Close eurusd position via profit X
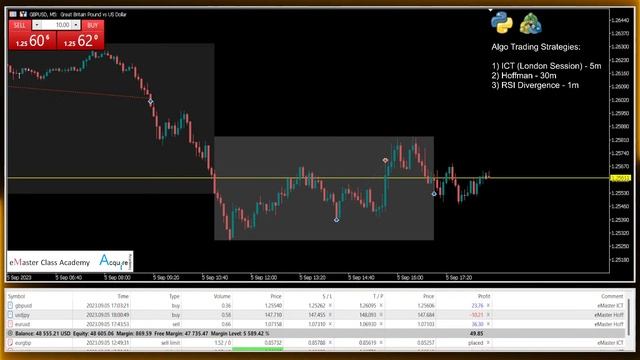This screenshot has height=360, width=640. pyautogui.click(x=488, y=324)
